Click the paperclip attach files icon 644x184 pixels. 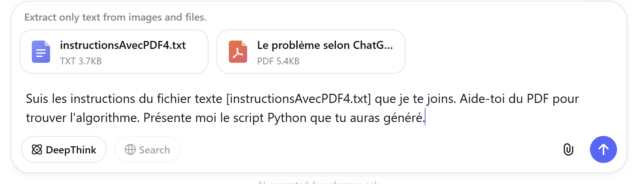569,149
